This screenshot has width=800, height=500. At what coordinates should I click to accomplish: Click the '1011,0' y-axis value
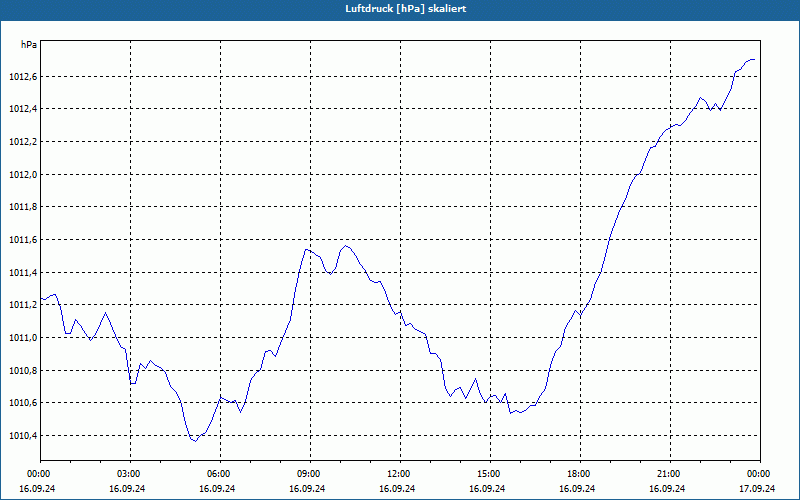coord(23,337)
